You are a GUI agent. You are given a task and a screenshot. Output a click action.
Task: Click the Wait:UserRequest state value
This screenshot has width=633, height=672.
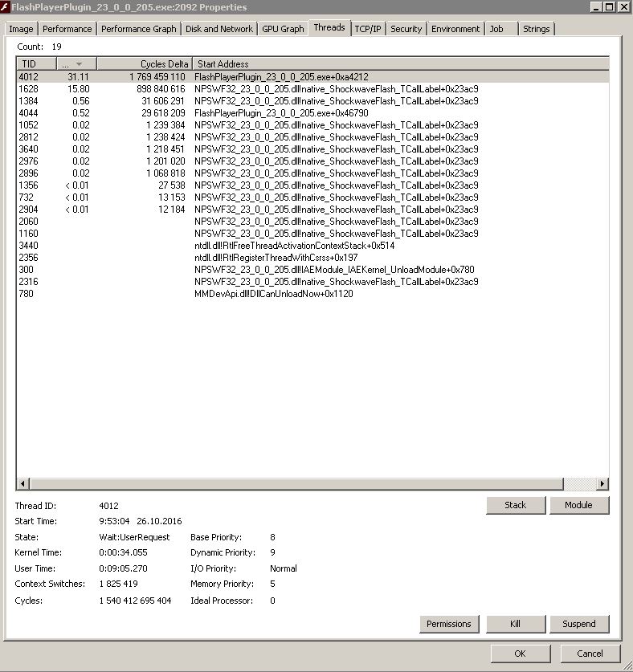pyautogui.click(x=134, y=537)
